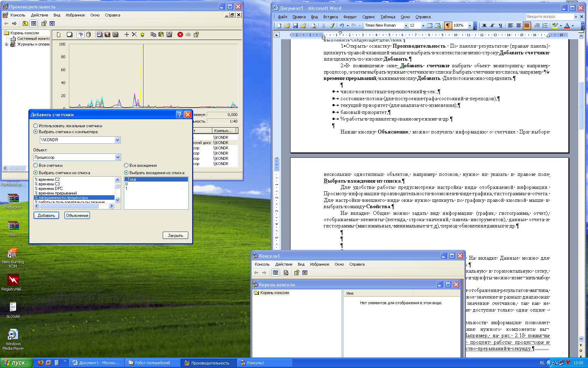
Task: Open the \\KONDR computer dropdown
Action: [x=117, y=140]
